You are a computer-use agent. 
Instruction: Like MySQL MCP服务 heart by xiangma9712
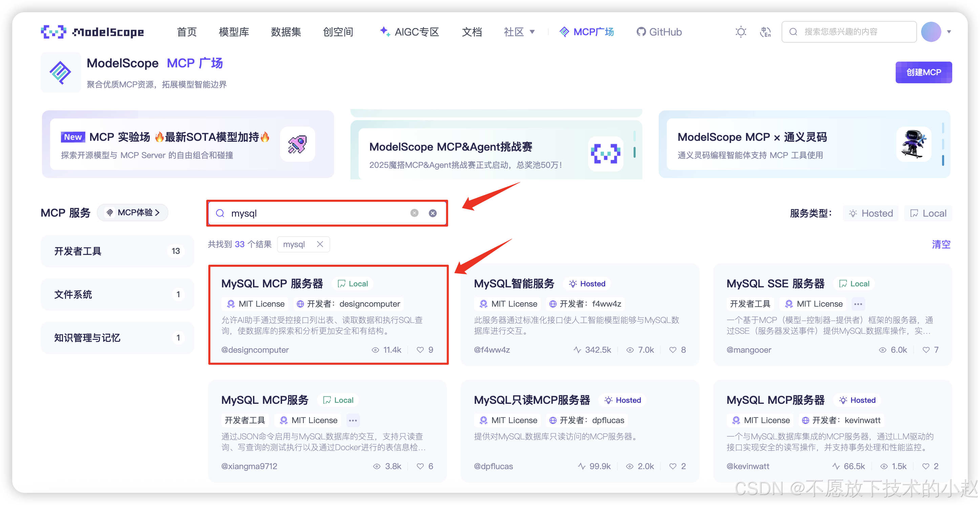(420, 466)
